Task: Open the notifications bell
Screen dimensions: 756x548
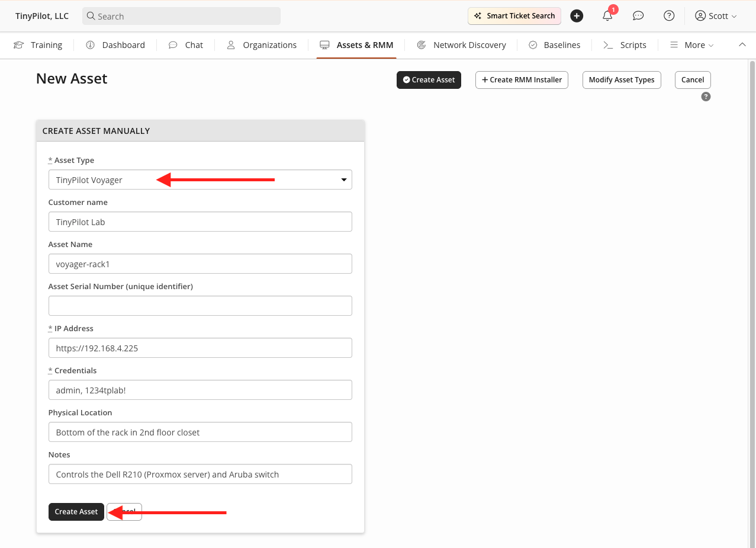Action: click(x=607, y=15)
